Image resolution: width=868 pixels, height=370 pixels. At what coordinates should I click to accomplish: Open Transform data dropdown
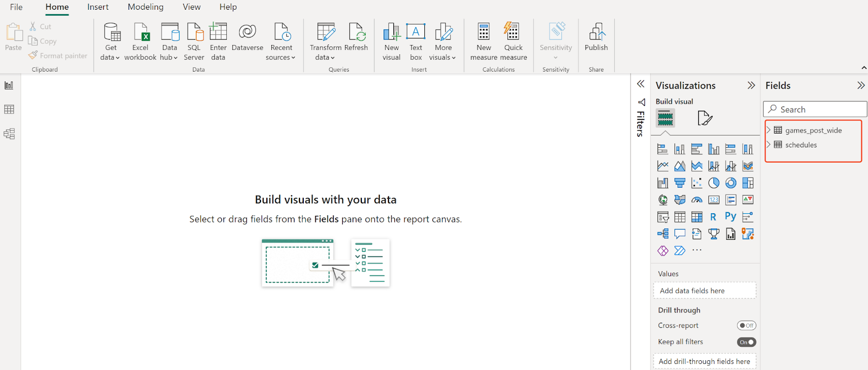click(325, 41)
